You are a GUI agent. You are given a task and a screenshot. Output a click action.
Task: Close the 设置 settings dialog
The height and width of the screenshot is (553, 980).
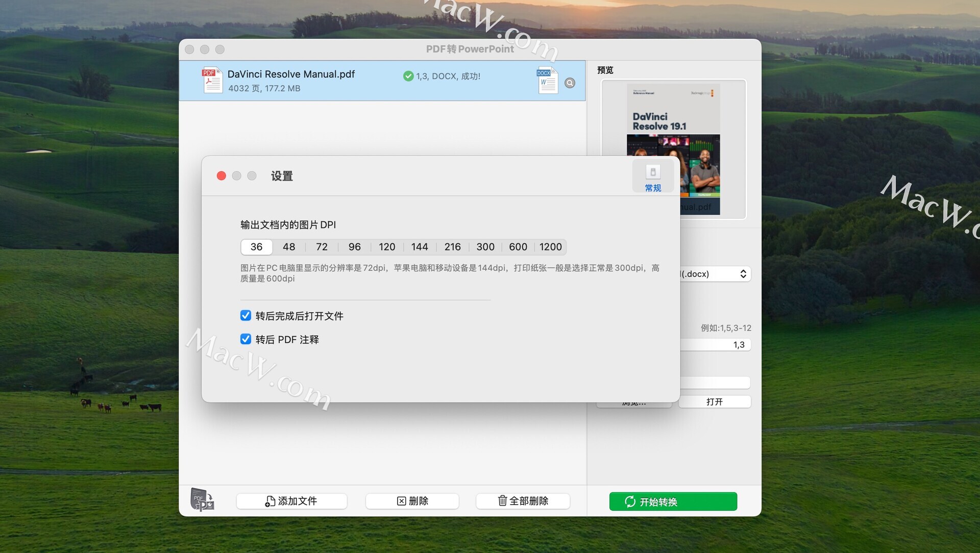tap(221, 176)
